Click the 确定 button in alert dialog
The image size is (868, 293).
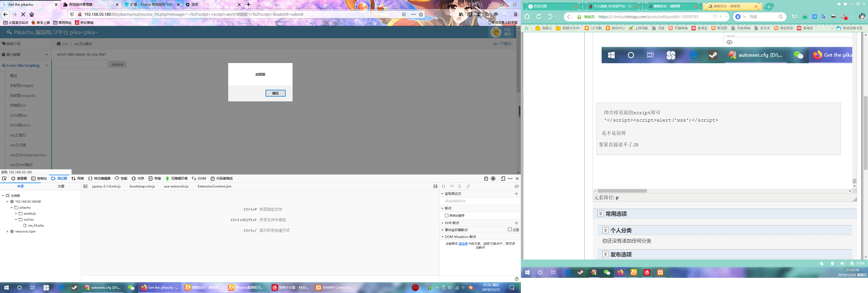(x=275, y=93)
